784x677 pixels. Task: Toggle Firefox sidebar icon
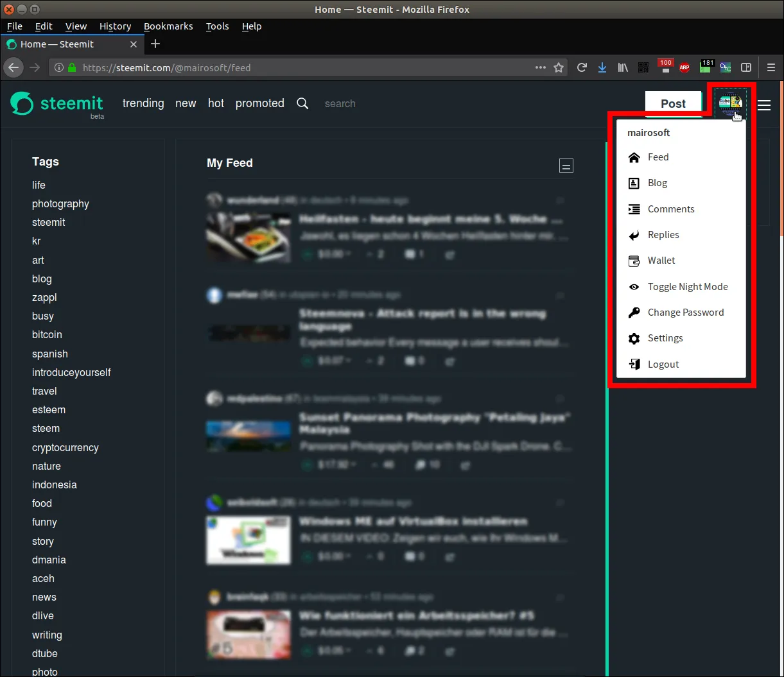point(746,67)
